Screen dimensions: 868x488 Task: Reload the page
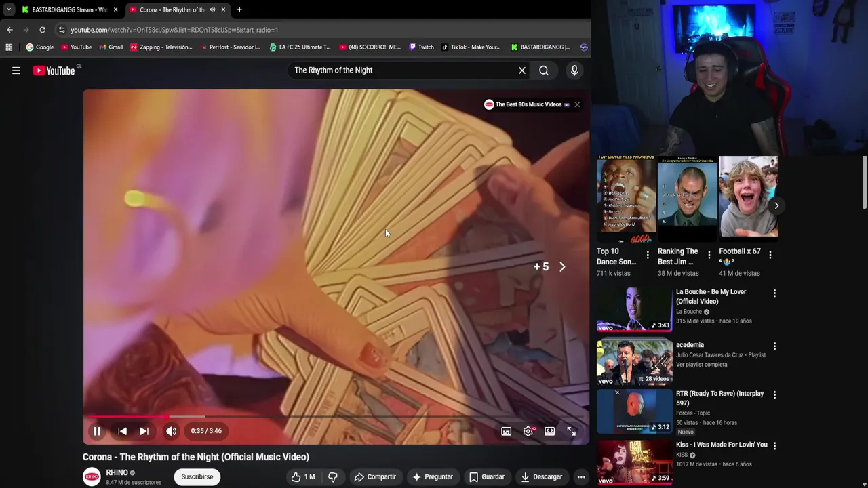[42, 30]
